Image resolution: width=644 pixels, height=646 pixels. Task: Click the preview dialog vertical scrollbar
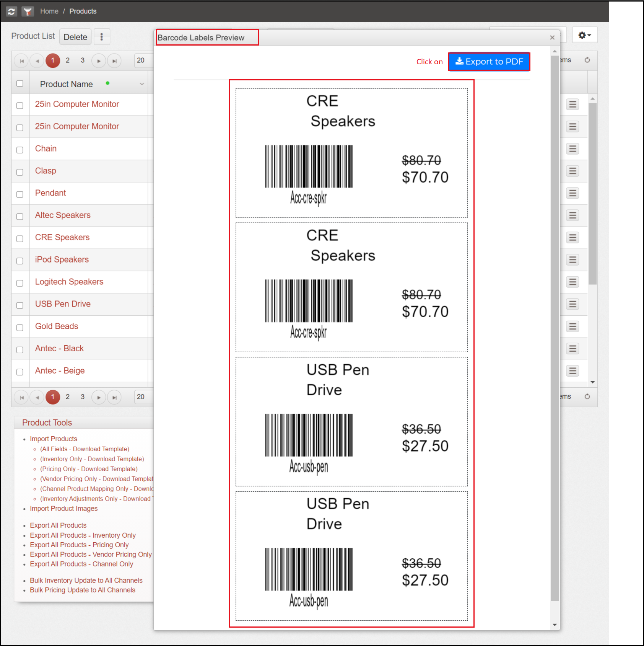pos(555,328)
